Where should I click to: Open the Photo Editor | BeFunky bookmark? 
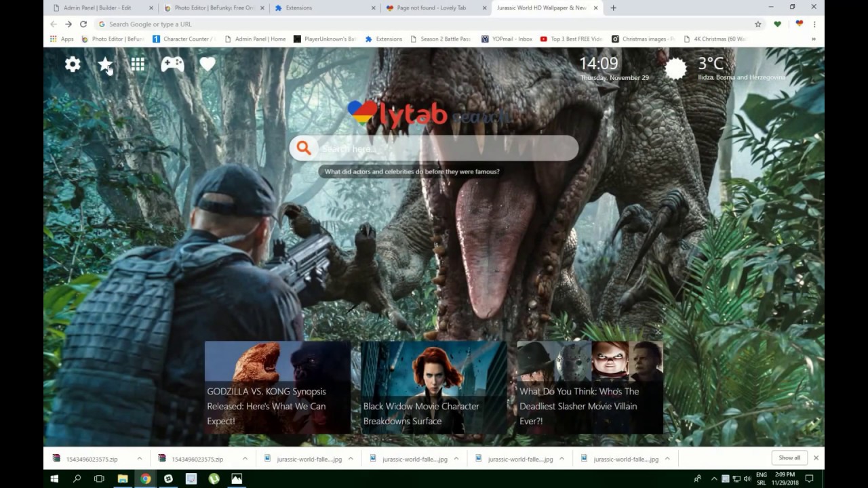pos(113,39)
